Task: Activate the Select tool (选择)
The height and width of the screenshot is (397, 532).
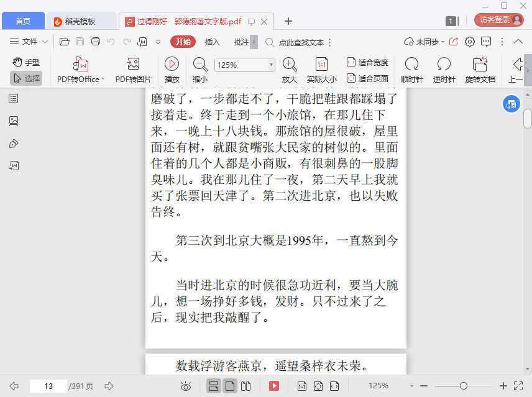Action: pyautogui.click(x=26, y=78)
